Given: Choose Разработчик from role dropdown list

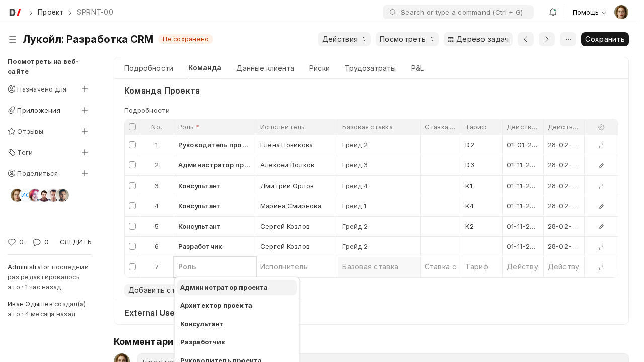Looking at the screenshot, I should coord(237,342).
